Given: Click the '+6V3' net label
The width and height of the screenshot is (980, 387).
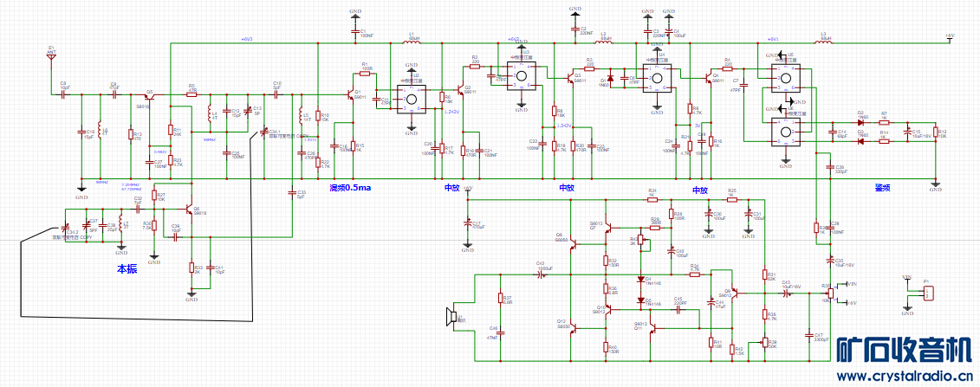Looking at the screenshot, I should tap(246, 39).
